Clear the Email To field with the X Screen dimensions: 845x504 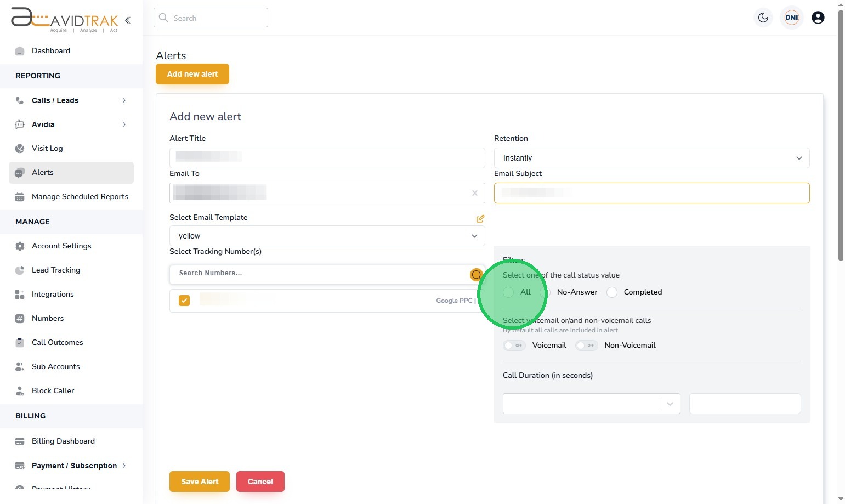[475, 193]
